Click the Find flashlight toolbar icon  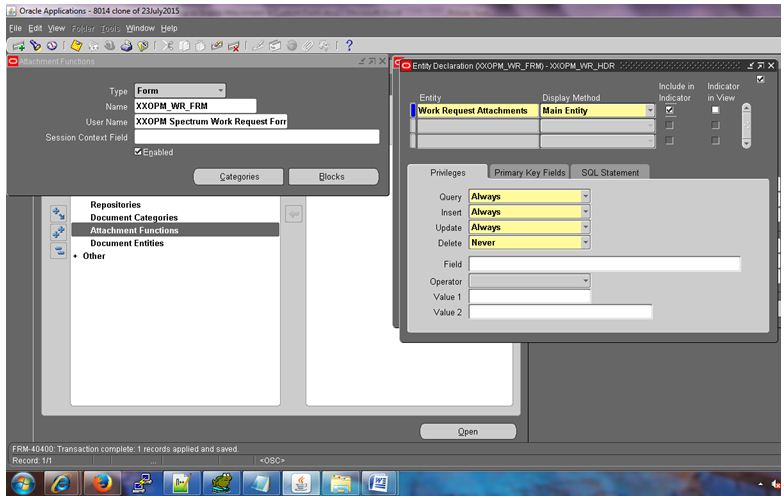(35, 46)
